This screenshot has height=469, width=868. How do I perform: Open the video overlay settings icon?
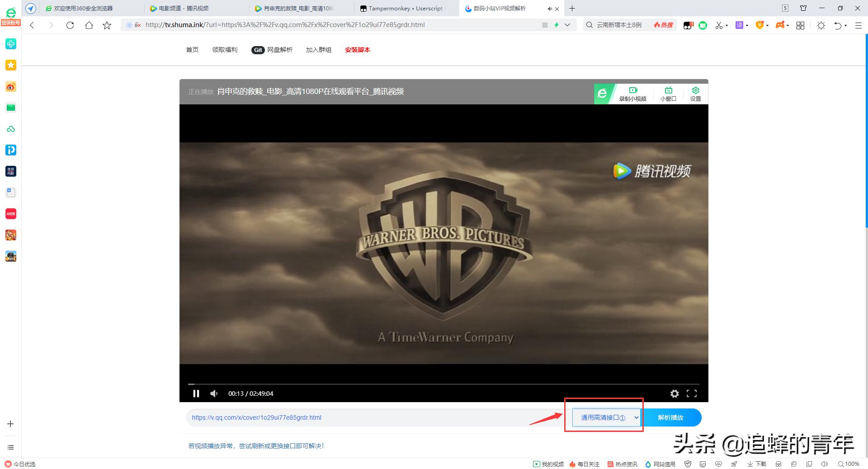[x=695, y=94]
